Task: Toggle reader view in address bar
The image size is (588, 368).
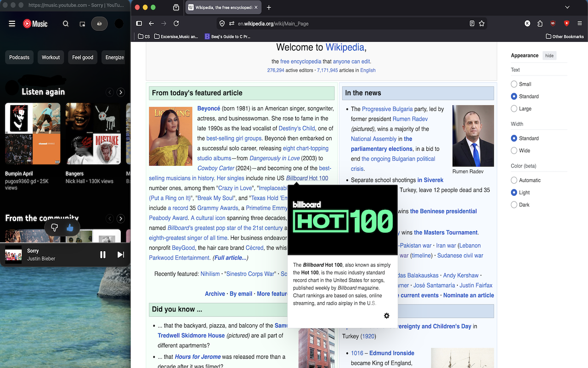Action: [x=472, y=23]
